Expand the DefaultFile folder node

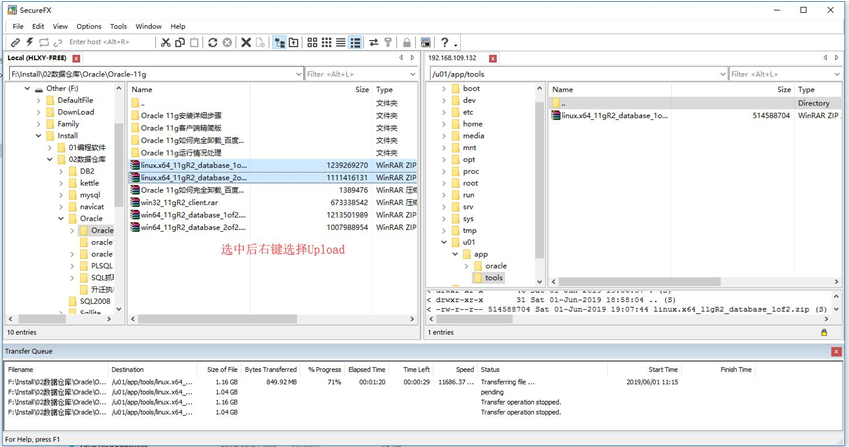(x=38, y=100)
